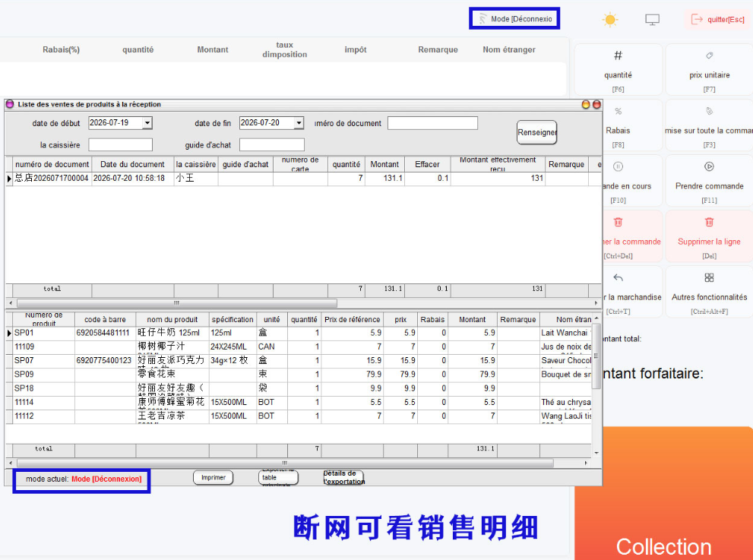This screenshot has width=753, height=560.
Task: Click the Montant effectivement reçu column header
Action: pyautogui.click(x=498, y=164)
